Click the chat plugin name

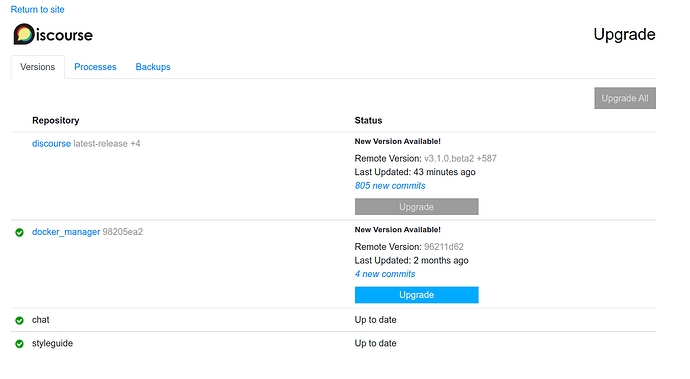tap(40, 320)
